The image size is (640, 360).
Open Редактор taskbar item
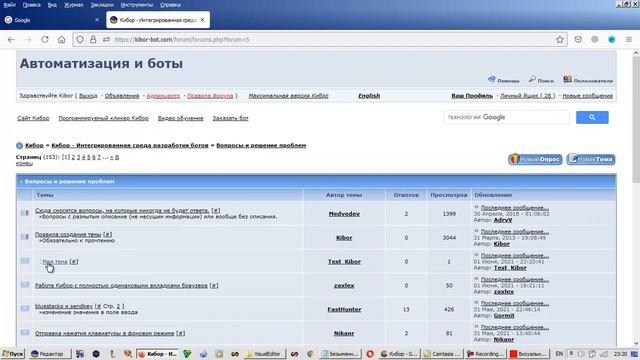(x=49, y=354)
